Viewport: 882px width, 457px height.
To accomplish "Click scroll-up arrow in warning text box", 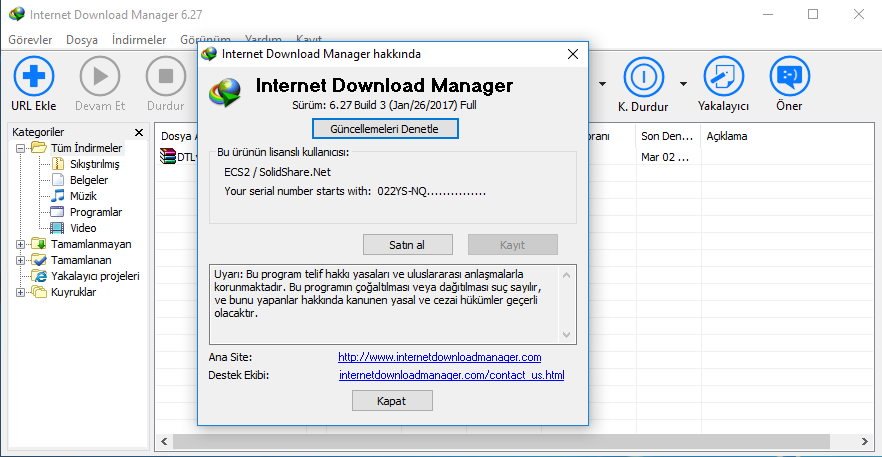I will click(567, 275).
